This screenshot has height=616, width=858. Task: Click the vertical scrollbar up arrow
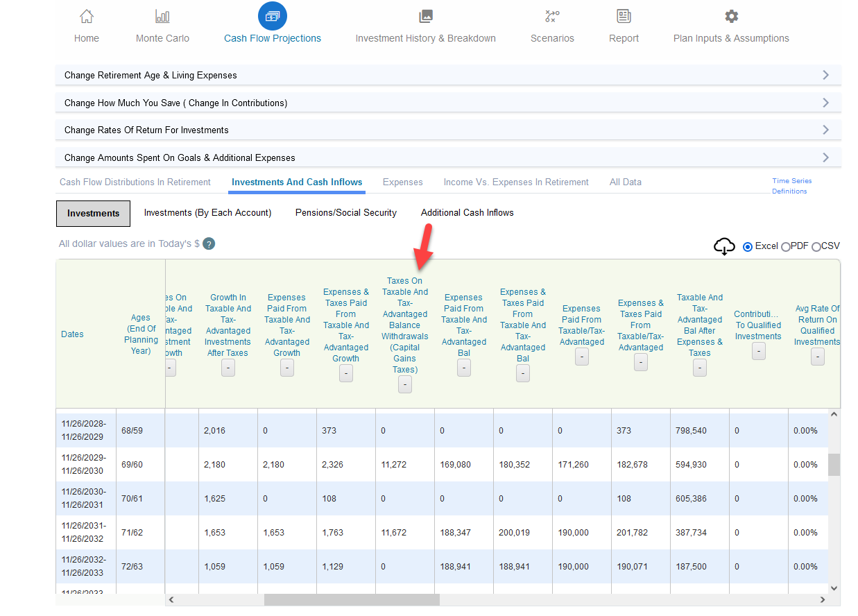834,414
